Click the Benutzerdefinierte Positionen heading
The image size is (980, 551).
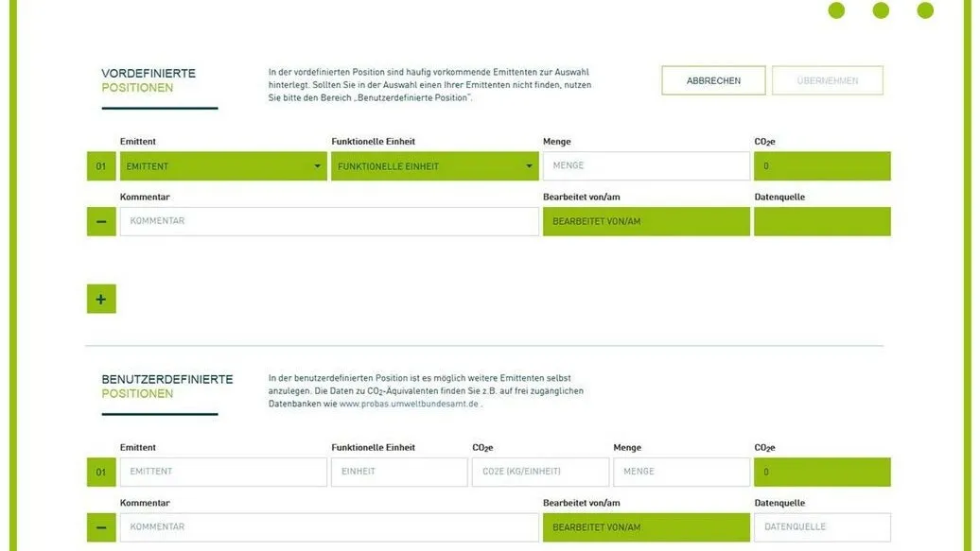click(166, 387)
